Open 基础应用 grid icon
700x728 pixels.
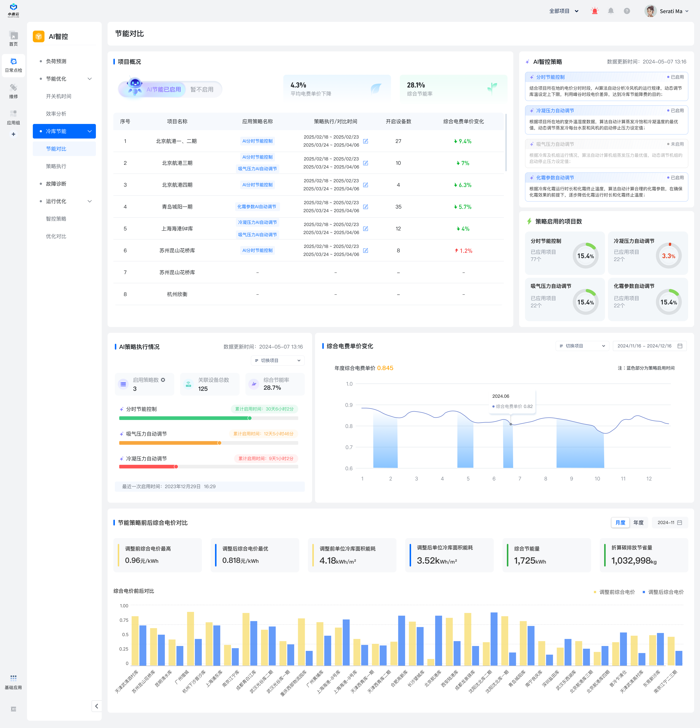click(13, 678)
